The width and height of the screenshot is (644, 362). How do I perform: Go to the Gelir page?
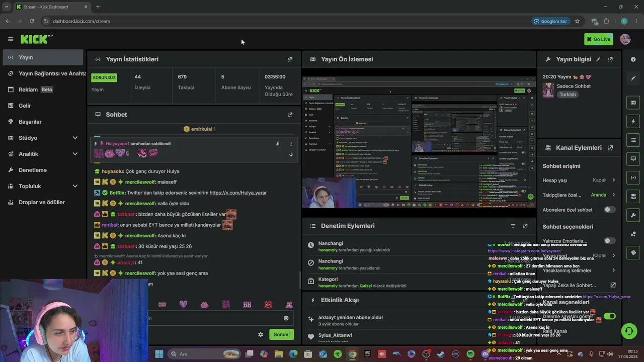coord(42,106)
